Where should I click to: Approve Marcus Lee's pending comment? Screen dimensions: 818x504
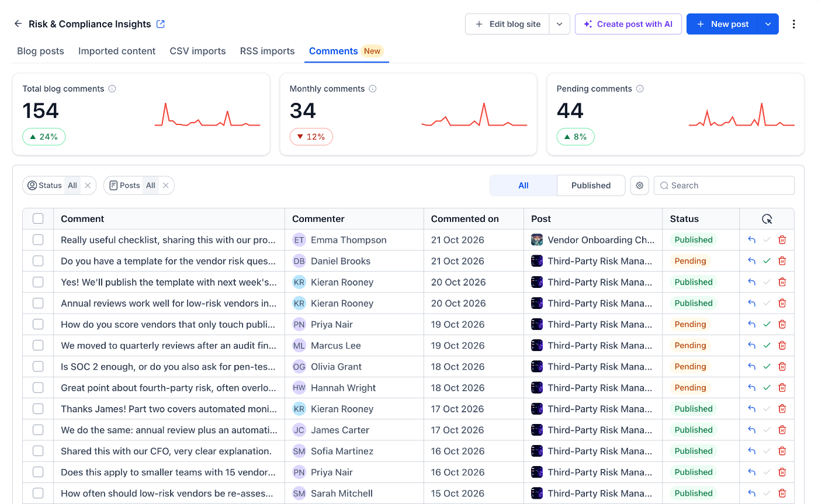click(x=767, y=346)
